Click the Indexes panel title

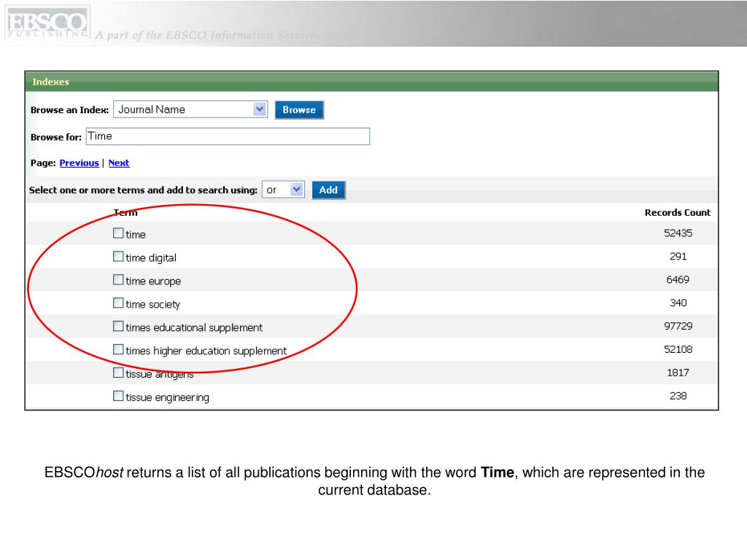tap(50, 82)
